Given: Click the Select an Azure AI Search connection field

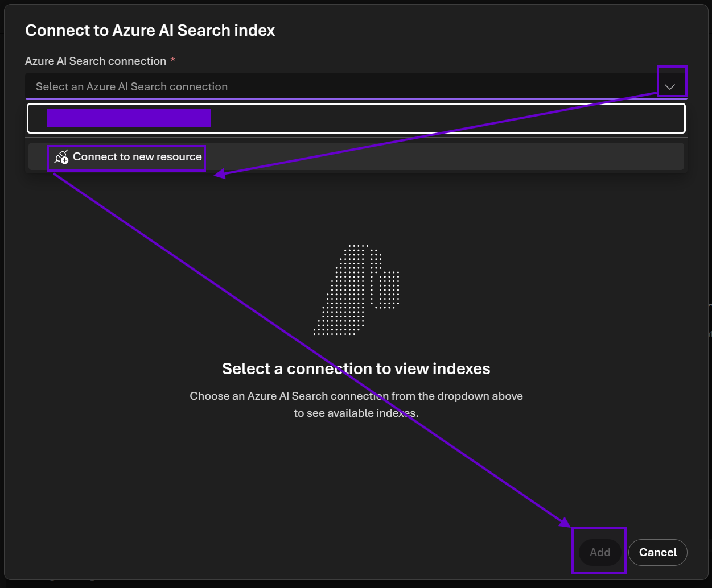Looking at the screenshot, I should pyautogui.click(x=356, y=86).
